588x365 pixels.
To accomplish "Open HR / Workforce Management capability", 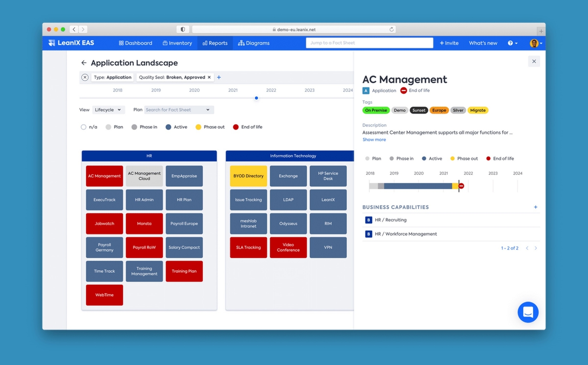I will (x=451, y=234).
